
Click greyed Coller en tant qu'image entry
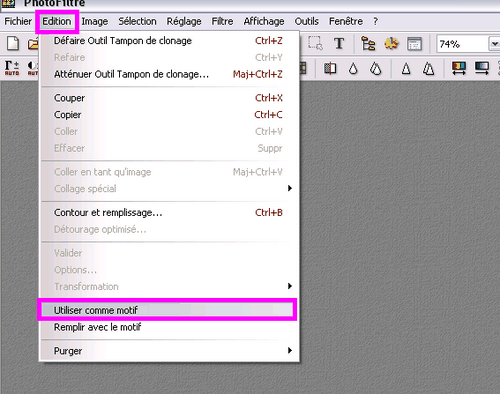click(x=168, y=172)
